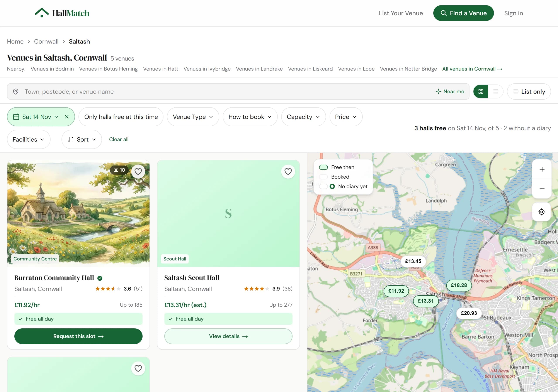Open Venues in Notter Bridge link
The height and width of the screenshot is (392, 558).
[x=408, y=69]
